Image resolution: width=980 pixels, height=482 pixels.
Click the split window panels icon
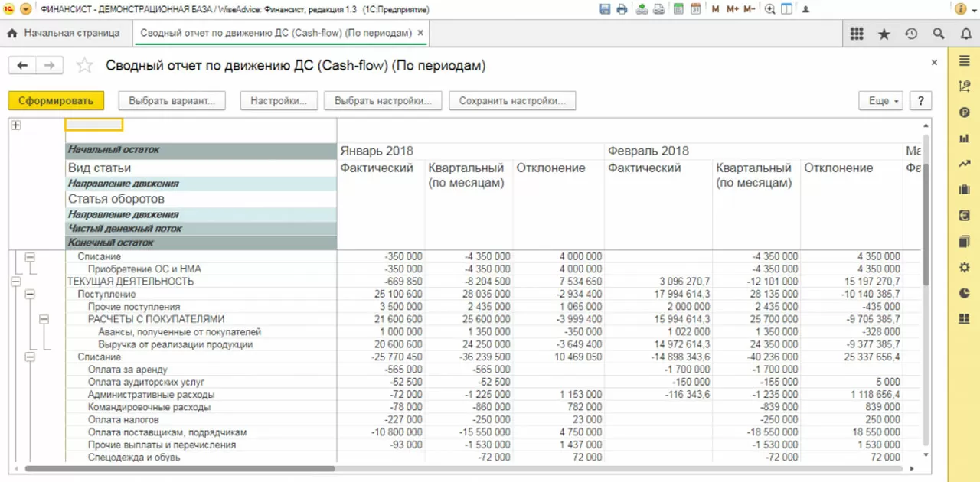(x=787, y=9)
